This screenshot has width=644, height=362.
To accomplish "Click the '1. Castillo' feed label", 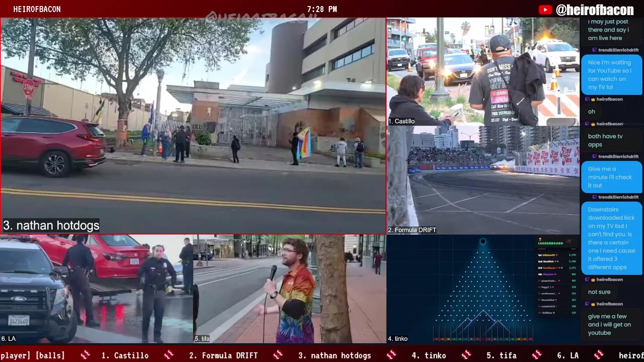I will (401, 122).
